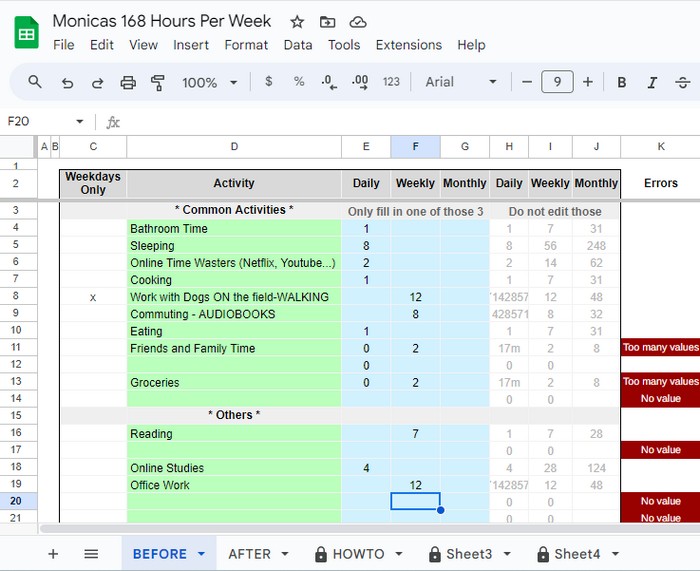Activate the paint format tool
Screen dimensions: 700x571
pos(158,83)
